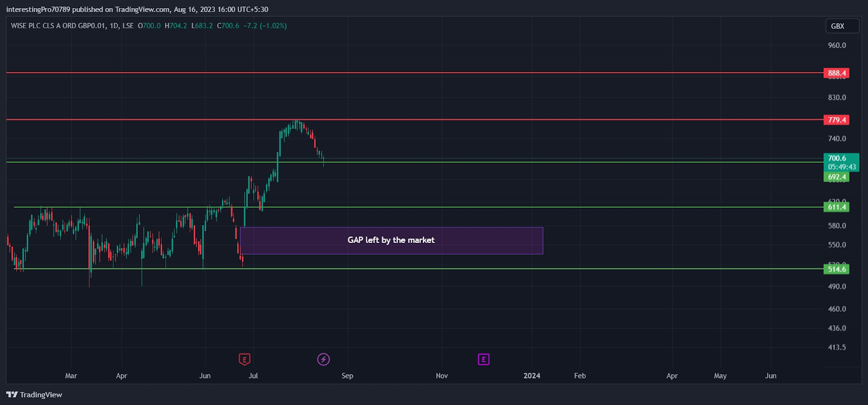
Task: Click the 740.0 price scale value
Action: tap(837, 139)
